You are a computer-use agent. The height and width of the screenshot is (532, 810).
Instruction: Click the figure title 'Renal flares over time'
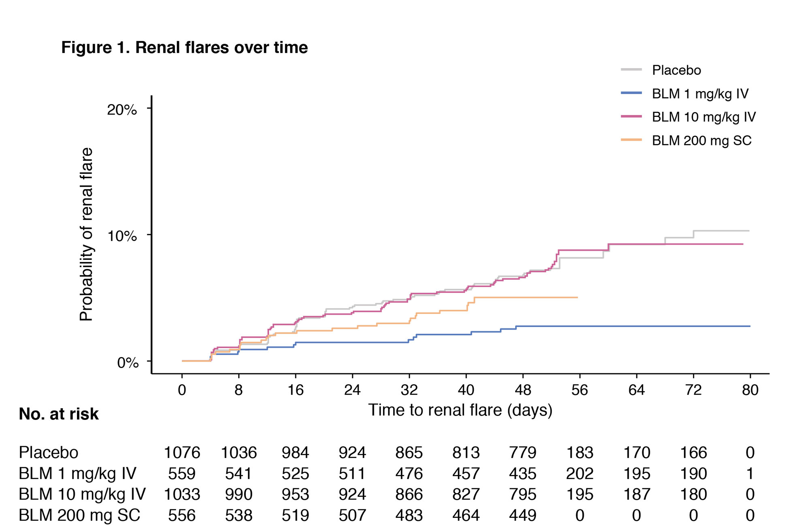[184, 47]
